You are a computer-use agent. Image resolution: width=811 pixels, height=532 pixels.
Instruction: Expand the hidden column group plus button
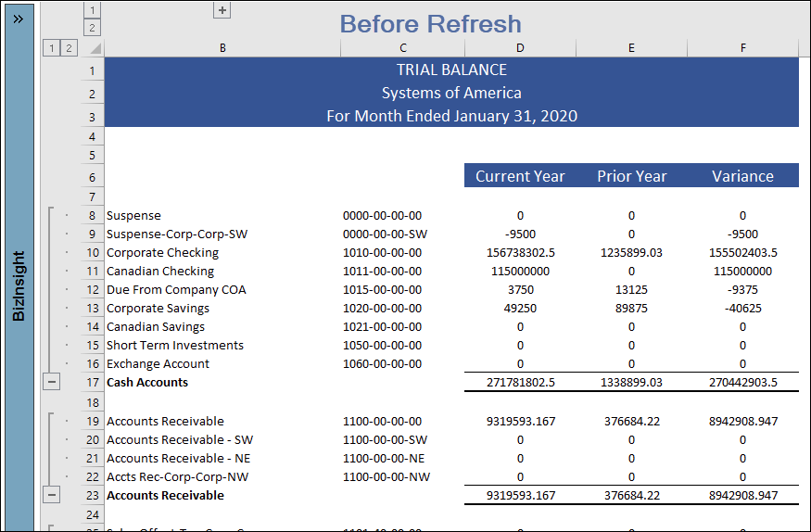[222, 10]
